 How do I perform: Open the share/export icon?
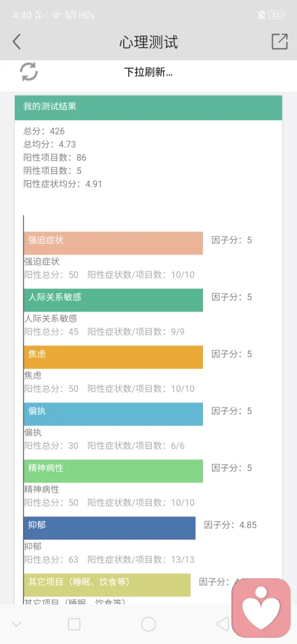pyautogui.click(x=280, y=41)
